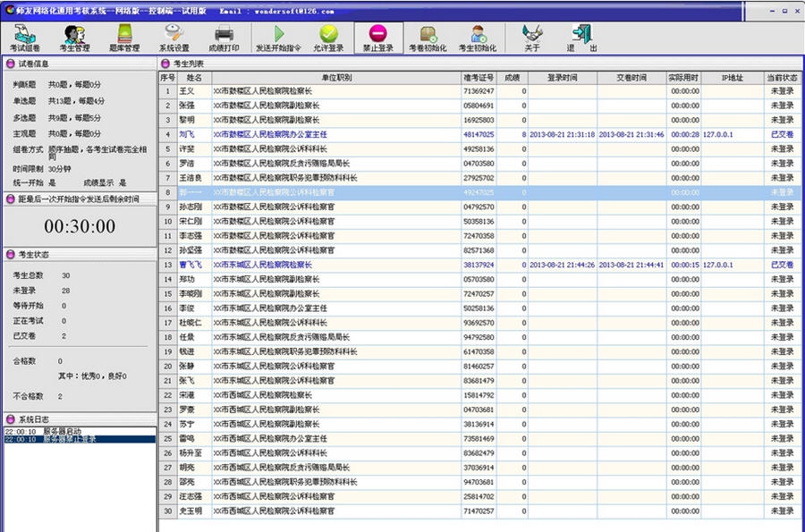Image resolution: width=805 pixels, height=532 pixels.
Task: Click the 登录时间 column header
Action: click(x=562, y=78)
